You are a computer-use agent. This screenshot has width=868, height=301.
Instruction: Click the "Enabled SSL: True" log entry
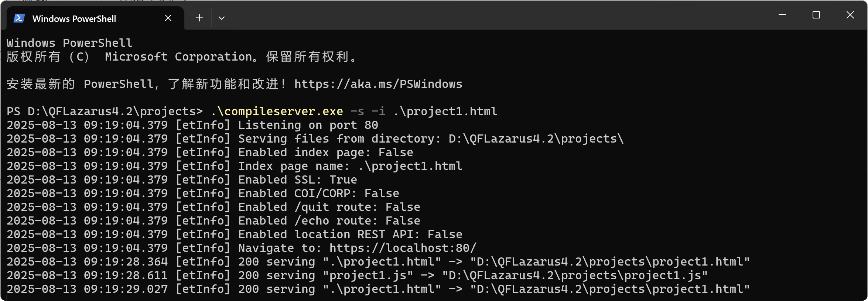pyautogui.click(x=297, y=180)
